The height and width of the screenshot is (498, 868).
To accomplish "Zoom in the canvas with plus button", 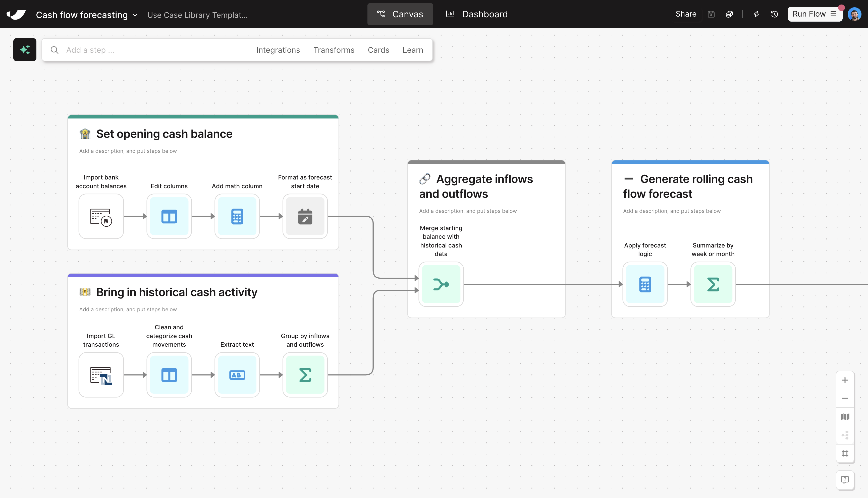I will [845, 380].
